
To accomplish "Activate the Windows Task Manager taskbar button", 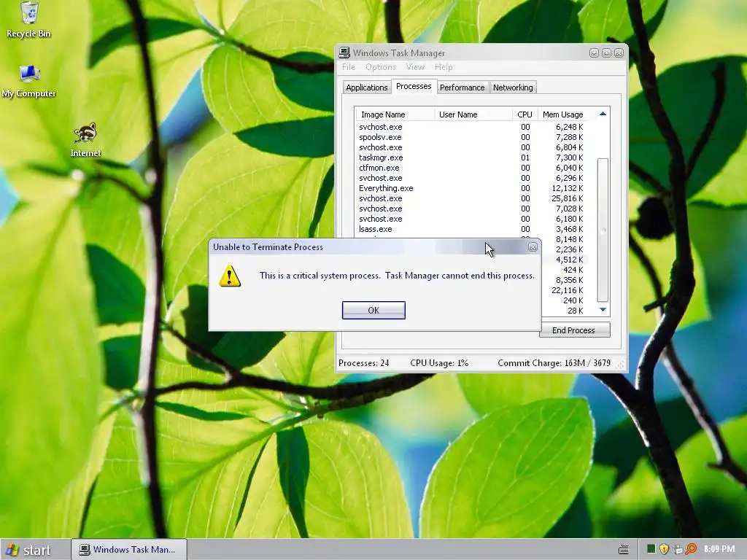I will [128, 550].
